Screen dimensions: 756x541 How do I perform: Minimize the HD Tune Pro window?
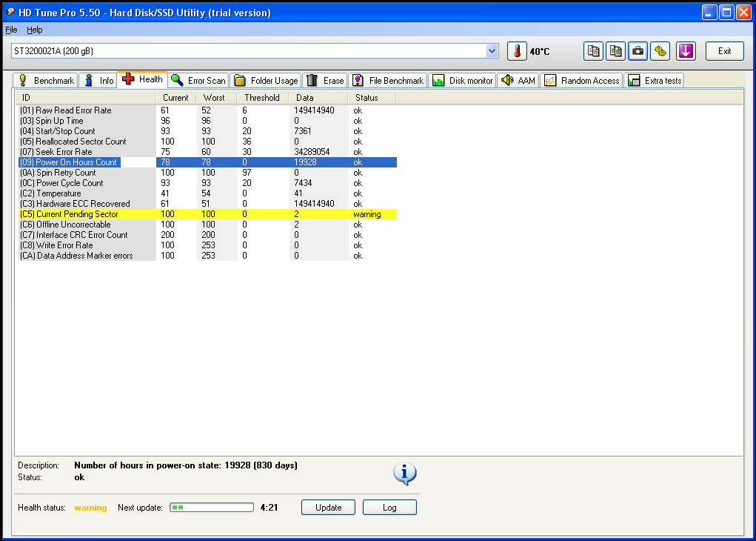[x=709, y=13]
